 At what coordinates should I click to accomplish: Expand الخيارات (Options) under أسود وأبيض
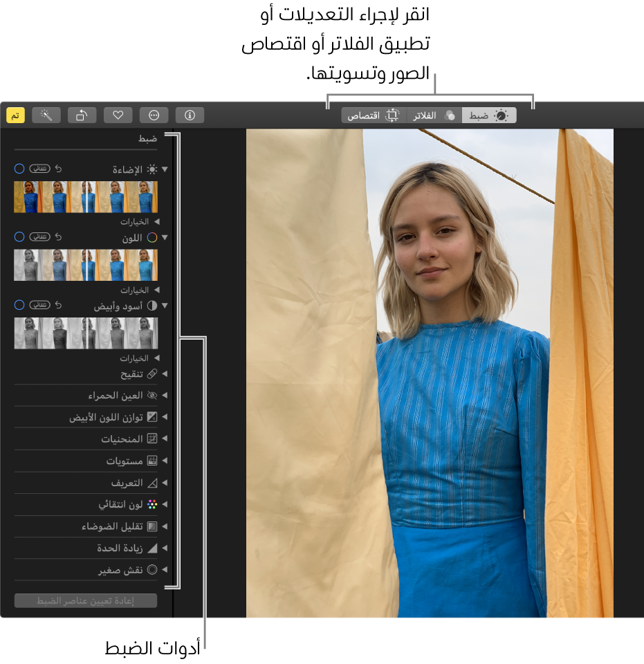156,358
